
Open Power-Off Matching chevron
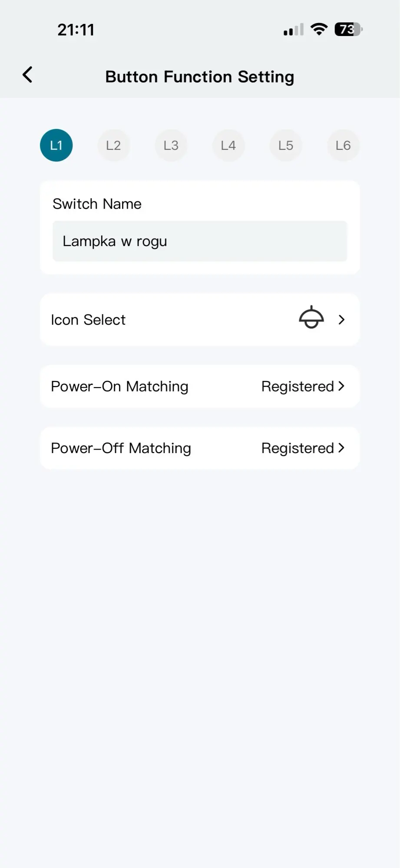pos(341,448)
